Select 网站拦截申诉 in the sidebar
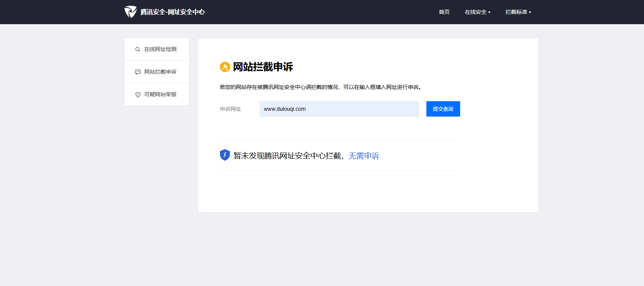644x286 pixels. (157, 72)
